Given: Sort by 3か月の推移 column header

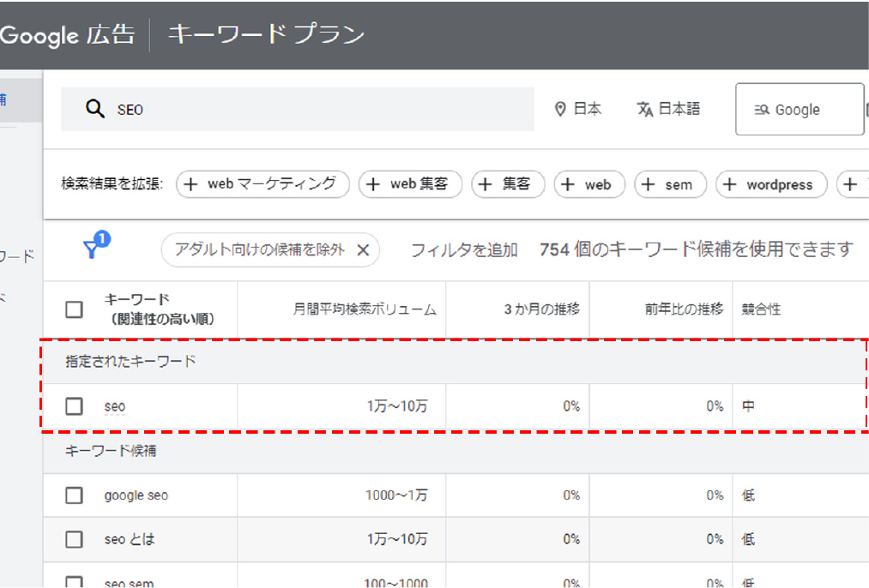Looking at the screenshot, I should (x=541, y=309).
